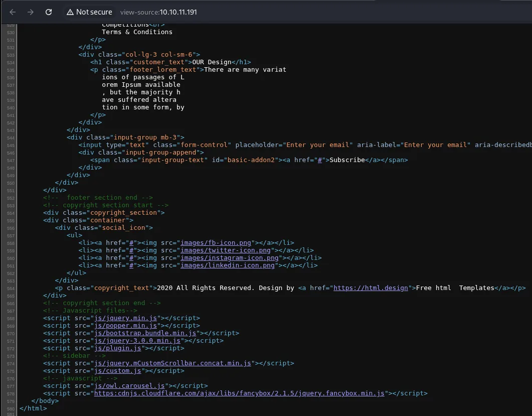This screenshot has height=416, width=532.
Task: Open images/instagram-icon.png source link
Action: tap(229, 258)
